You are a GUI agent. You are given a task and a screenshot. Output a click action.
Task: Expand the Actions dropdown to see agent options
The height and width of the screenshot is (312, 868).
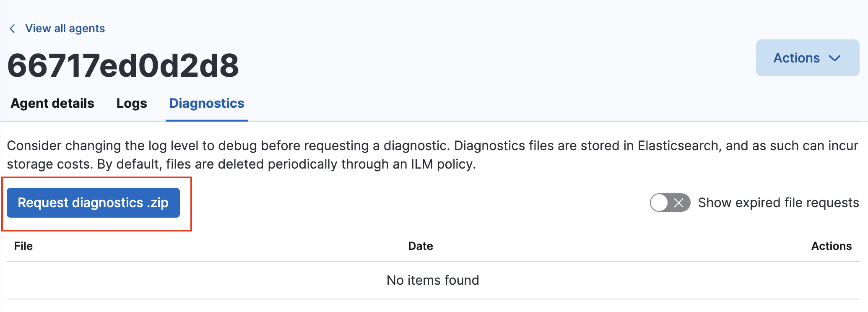point(806,58)
